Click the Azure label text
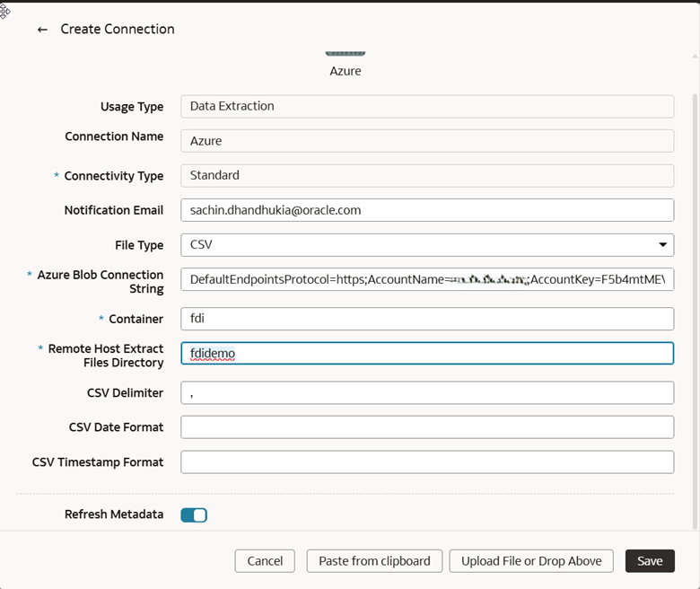 346,71
